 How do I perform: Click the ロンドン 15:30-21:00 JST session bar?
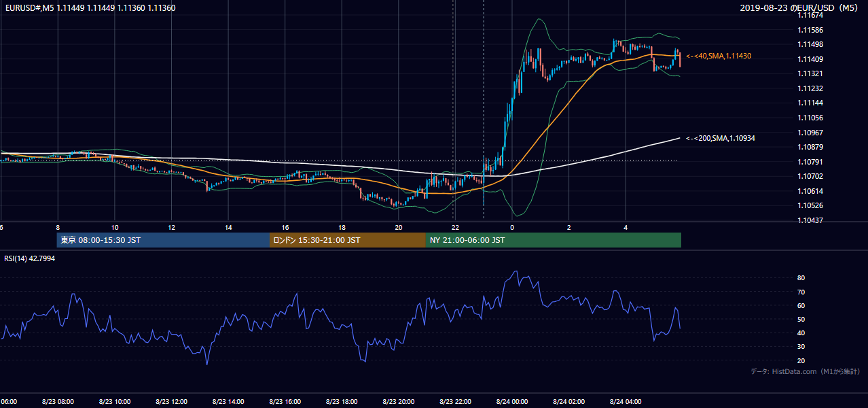348,240
